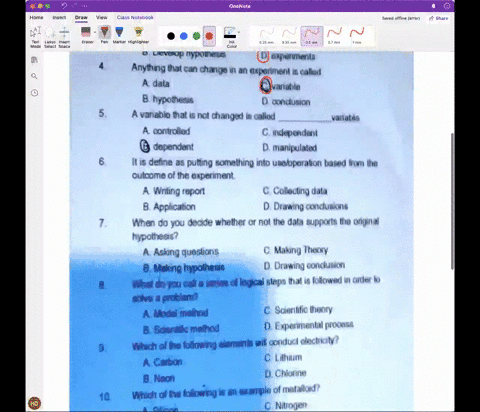This screenshot has width=480, height=412.
Task: Show recent notes clock icon
Action: tap(34, 93)
